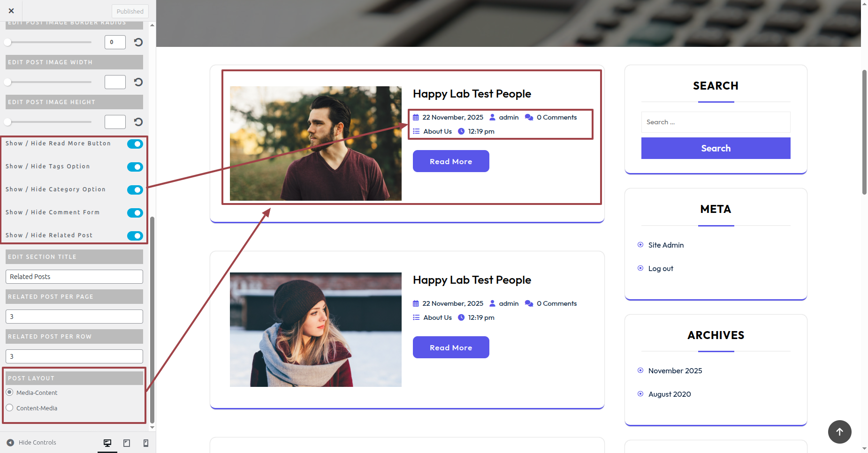Click the Related Posts section title field
Viewport: 868px width, 453px height.
(74, 277)
